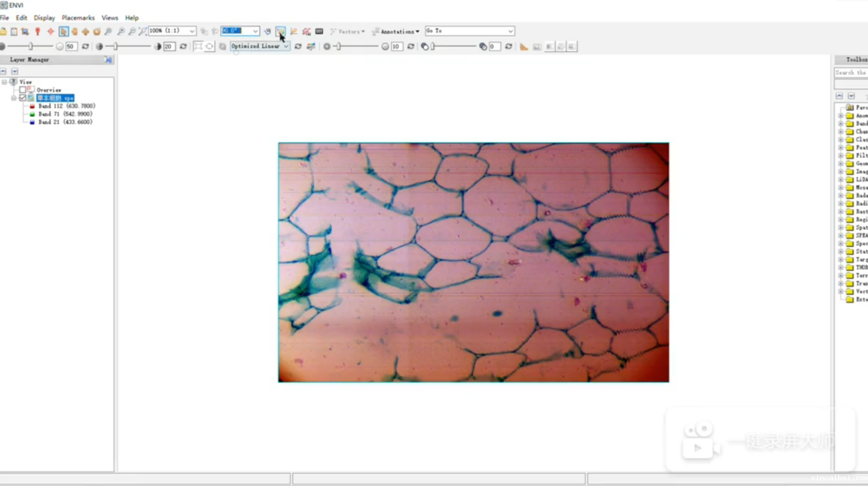Choose the Pan hand tool
This screenshot has width=868, height=486.
(x=74, y=31)
